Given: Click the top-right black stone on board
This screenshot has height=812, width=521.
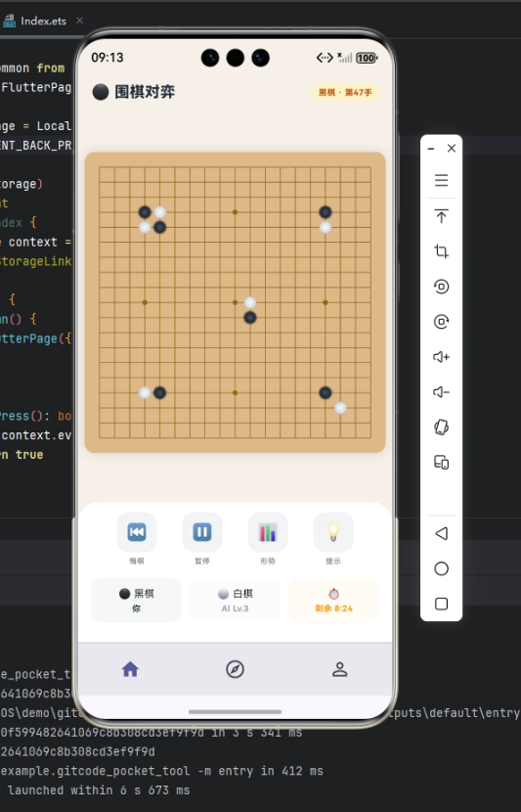Looking at the screenshot, I should (x=325, y=211).
